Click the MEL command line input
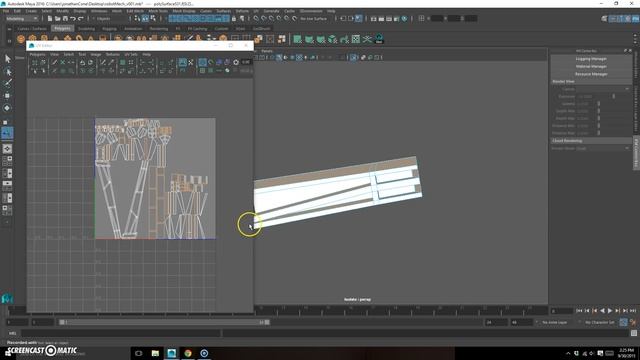 [x=121, y=333]
